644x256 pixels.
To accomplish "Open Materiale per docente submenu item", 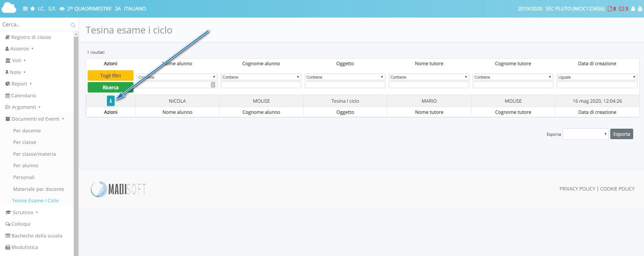I will click(38, 189).
